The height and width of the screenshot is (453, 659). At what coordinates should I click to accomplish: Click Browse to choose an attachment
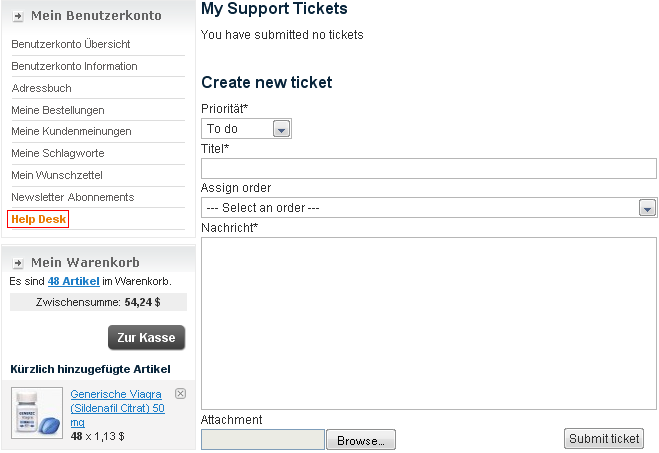pyautogui.click(x=361, y=440)
